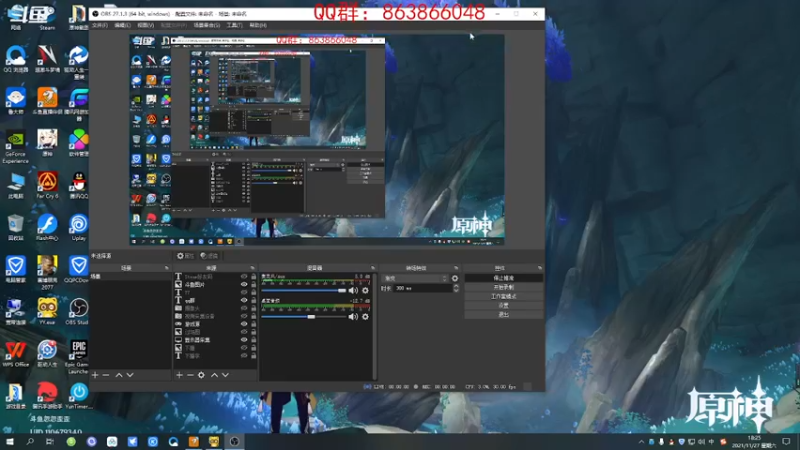Mute the 桌面音频 channel speaker icon
Screen dimensions: 800x450
coord(353,317)
